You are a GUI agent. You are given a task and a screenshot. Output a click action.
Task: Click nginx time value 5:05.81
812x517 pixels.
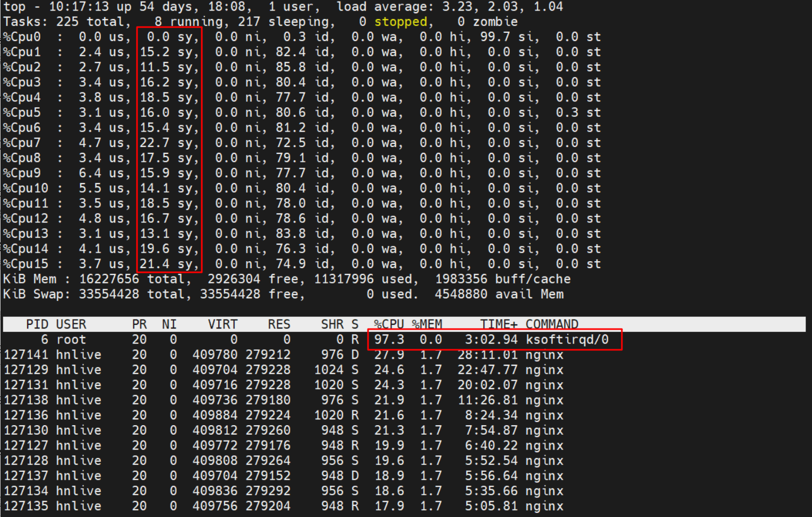(491, 506)
